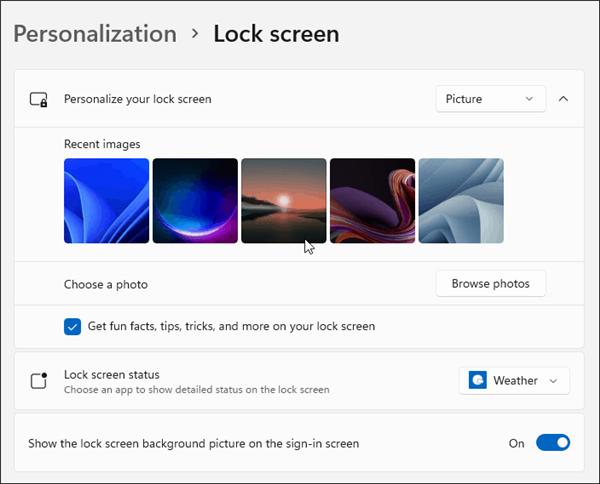Click the Browse photos button
The image size is (600, 484).
pos(490,284)
